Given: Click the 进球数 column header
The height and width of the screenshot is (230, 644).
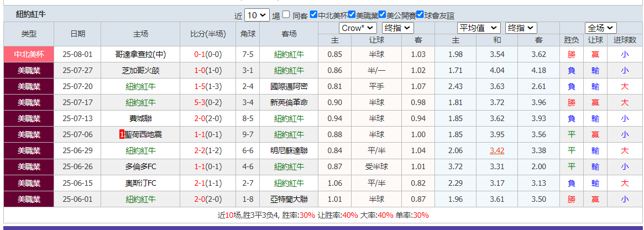Looking at the screenshot, I should [x=625, y=40].
